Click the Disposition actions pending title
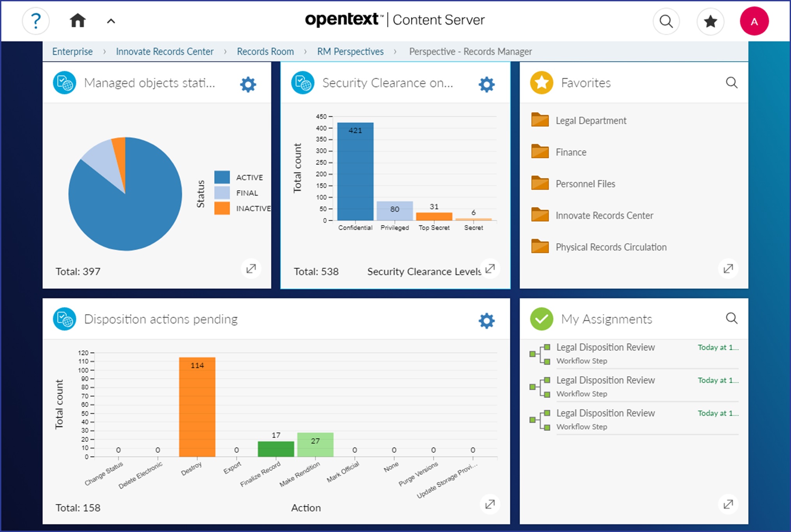This screenshot has height=532, width=791. pyautogui.click(x=161, y=319)
